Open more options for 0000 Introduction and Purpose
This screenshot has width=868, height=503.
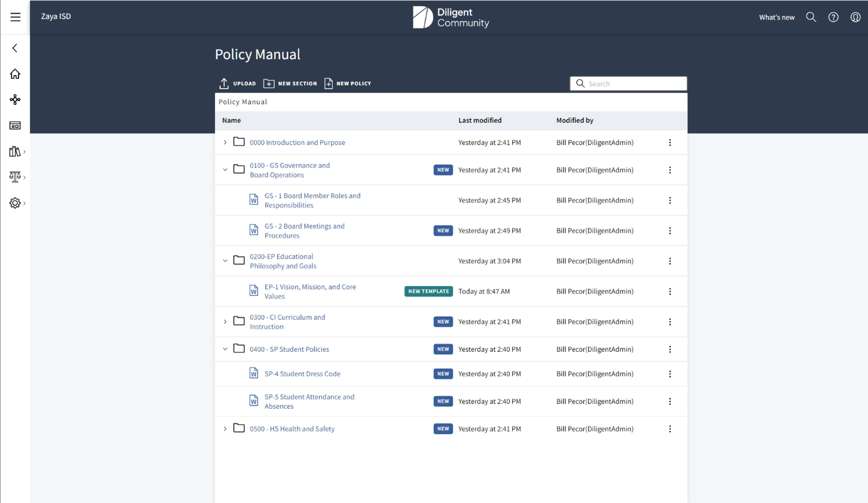pyautogui.click(x=670, y=142)
